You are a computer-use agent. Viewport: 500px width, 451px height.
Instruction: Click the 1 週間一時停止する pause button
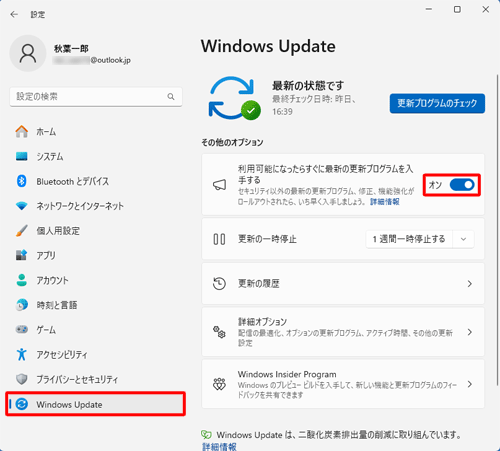[409, 239]
